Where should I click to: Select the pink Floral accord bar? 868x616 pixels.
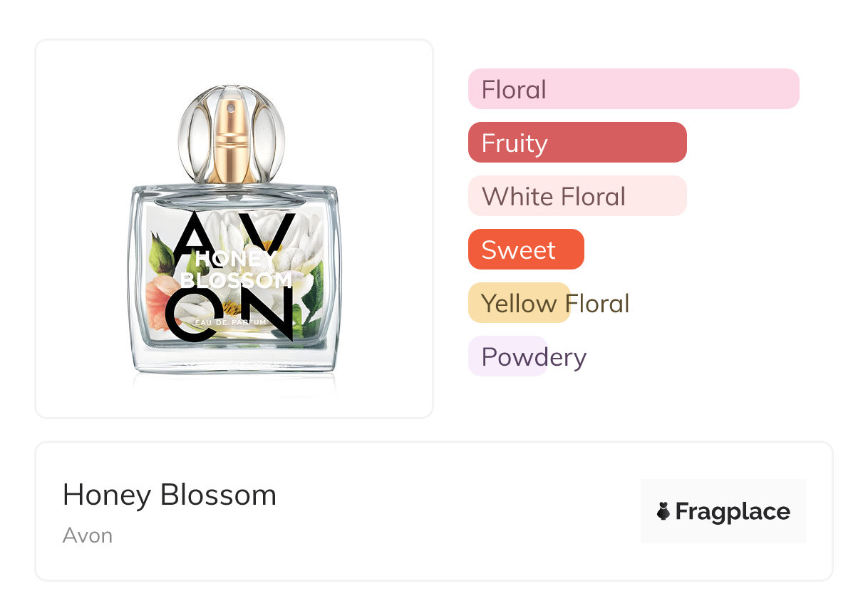click(x=633, y=89)
